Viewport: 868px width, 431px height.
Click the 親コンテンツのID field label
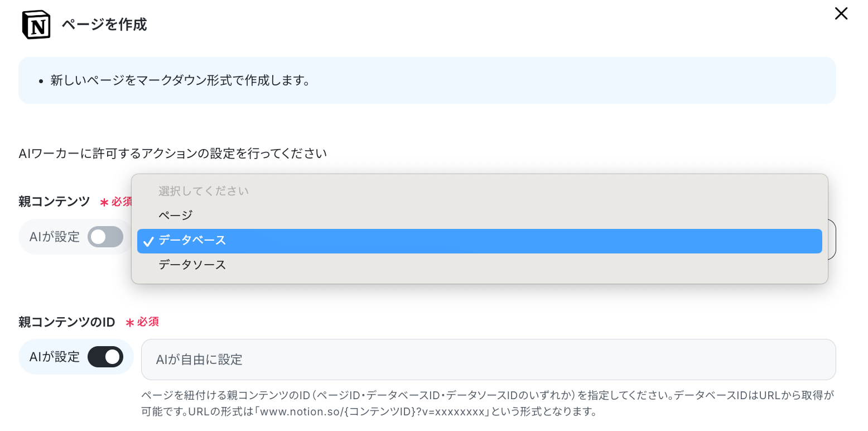(x=66, y=322)
